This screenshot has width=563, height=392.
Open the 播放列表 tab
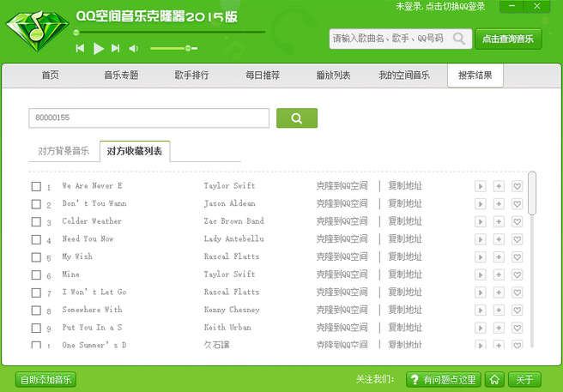click(x=333, y=75)
